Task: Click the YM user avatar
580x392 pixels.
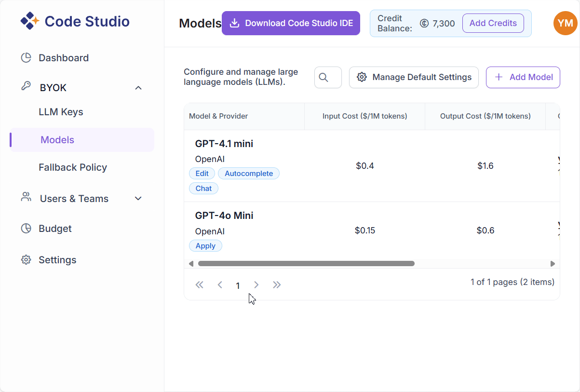Action: tap(565, 23)
